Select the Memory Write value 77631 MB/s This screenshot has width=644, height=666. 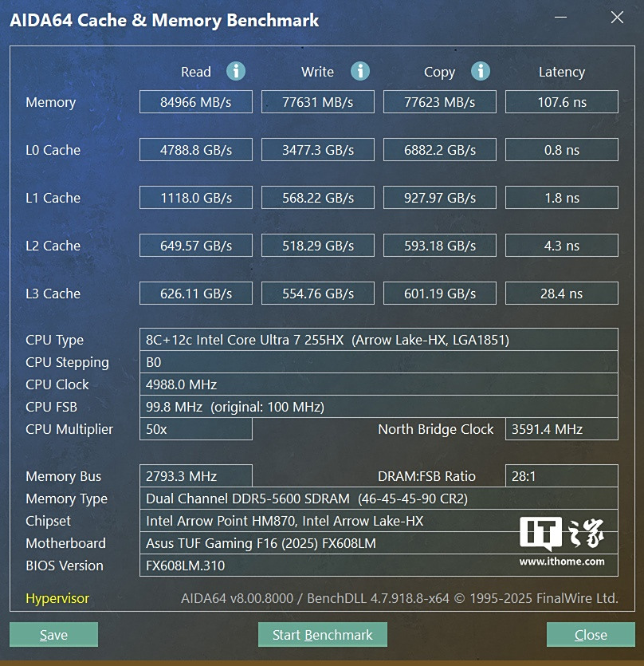318,102
